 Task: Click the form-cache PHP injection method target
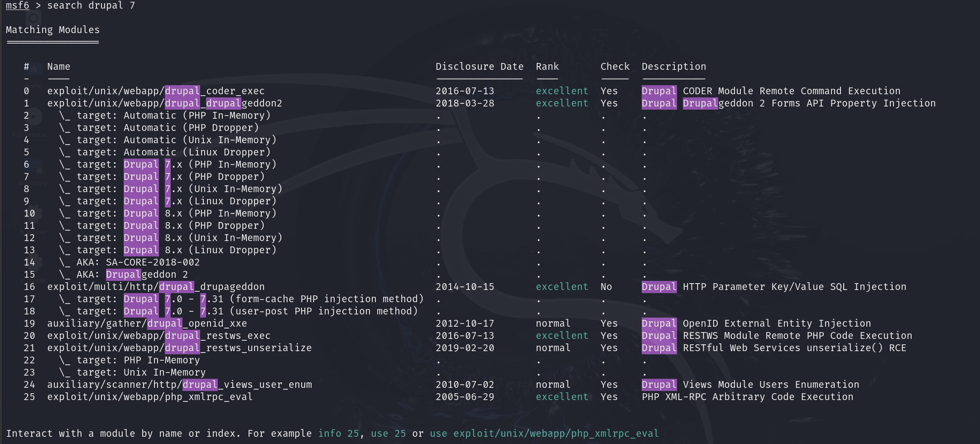241,299
